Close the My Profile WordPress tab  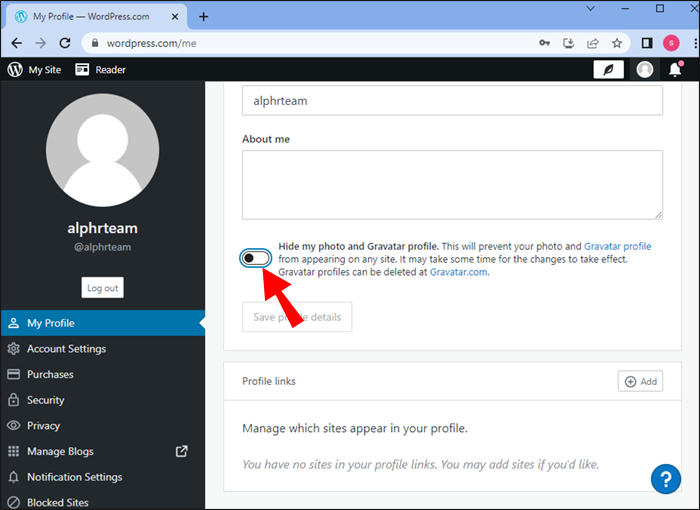[175, 17]
